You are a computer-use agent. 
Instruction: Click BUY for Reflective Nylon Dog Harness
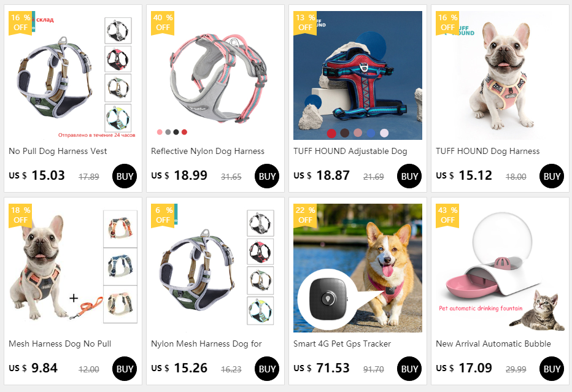(266, 176)
